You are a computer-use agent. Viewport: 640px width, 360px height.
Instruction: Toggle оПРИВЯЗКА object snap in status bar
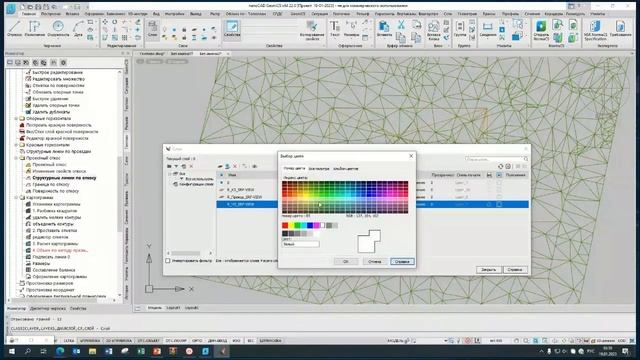90,340
